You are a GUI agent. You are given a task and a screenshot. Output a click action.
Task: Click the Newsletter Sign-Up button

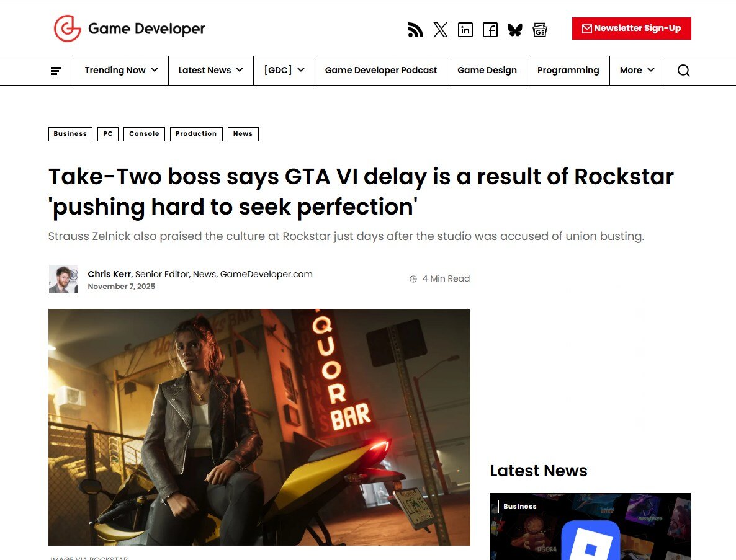tap(631, 29)
